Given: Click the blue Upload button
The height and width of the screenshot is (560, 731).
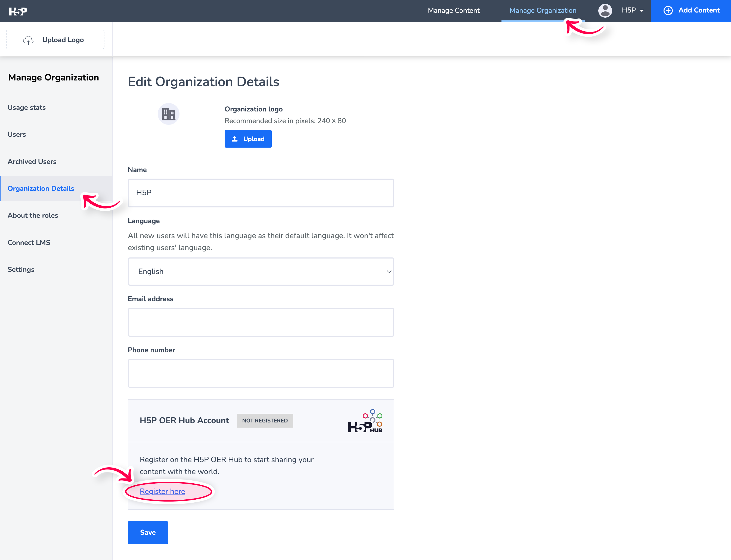Looking at the screenshot, I should click(248, 139).
